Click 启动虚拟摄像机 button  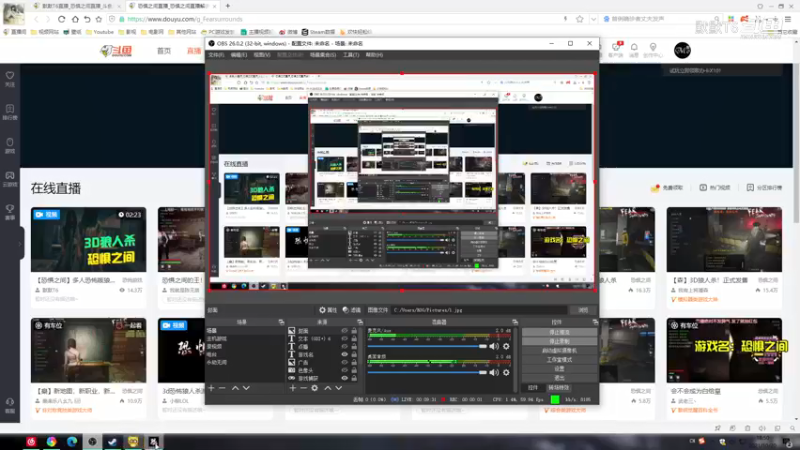559,351
